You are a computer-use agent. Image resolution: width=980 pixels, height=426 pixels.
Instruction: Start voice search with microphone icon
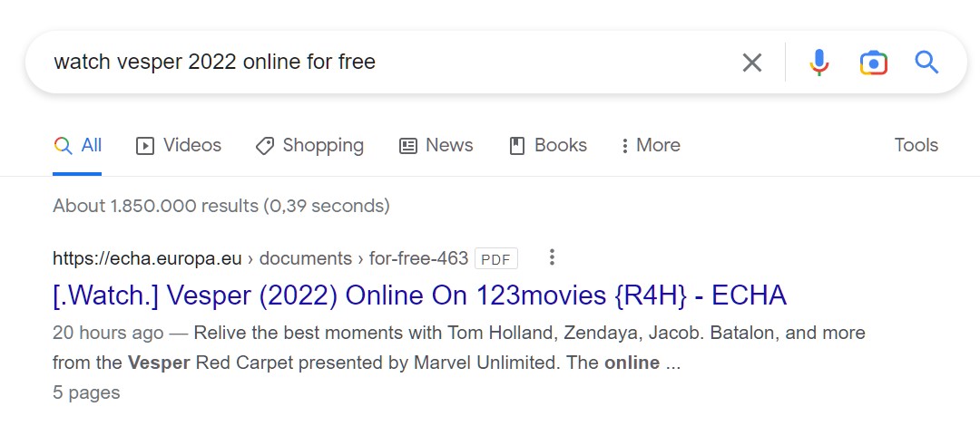818,63
